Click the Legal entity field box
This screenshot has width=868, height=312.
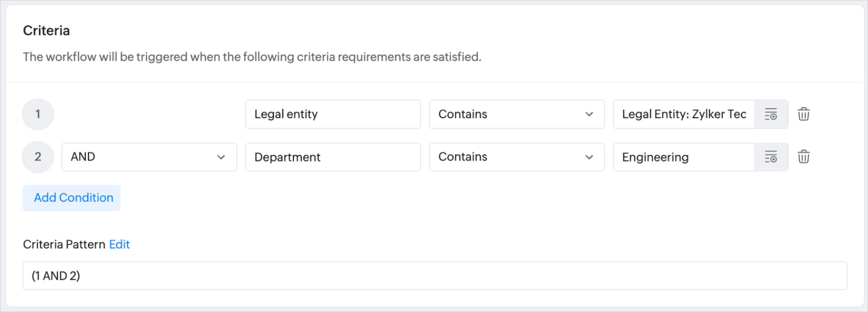[333, 114]
